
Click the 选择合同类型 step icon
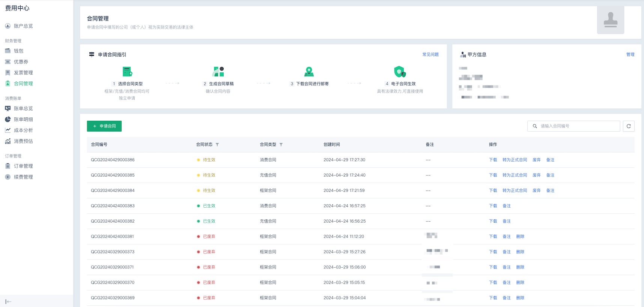point(127,71)
